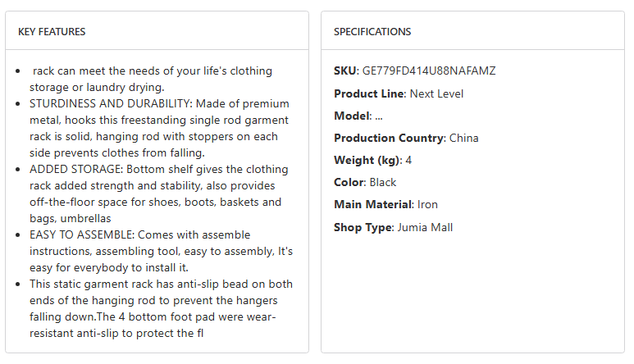
Task: Click the Product Line label
Action: click(x=369, y=93)
